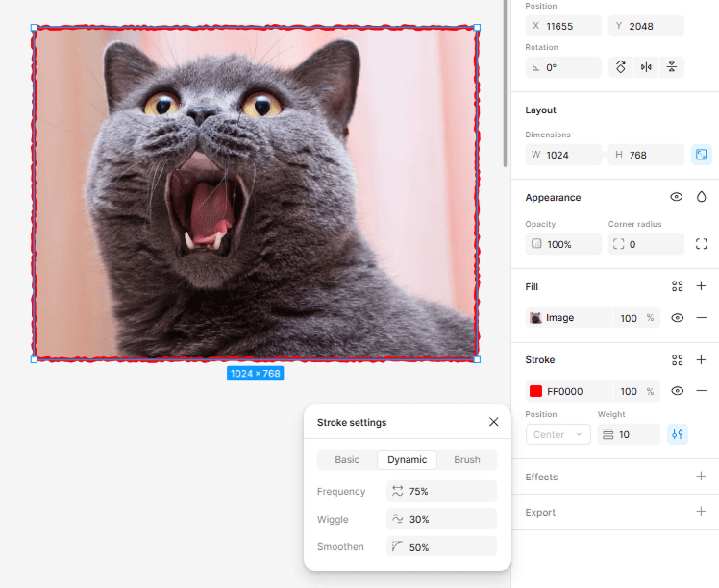The height and width of the screenshot is (588, 719).
Task: Click the flip vertical icon
Action: tap(672, 67)
